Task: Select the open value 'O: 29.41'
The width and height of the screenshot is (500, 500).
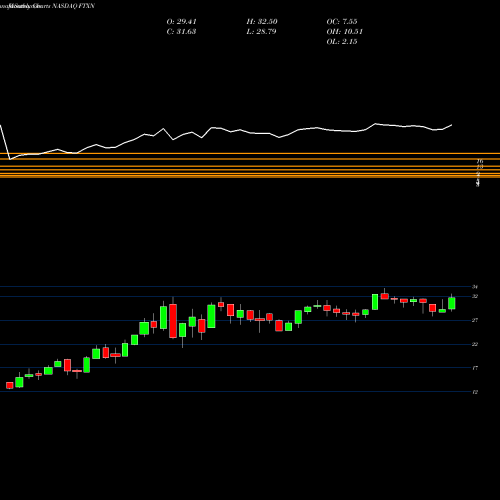Action: (x=182, y=22)
